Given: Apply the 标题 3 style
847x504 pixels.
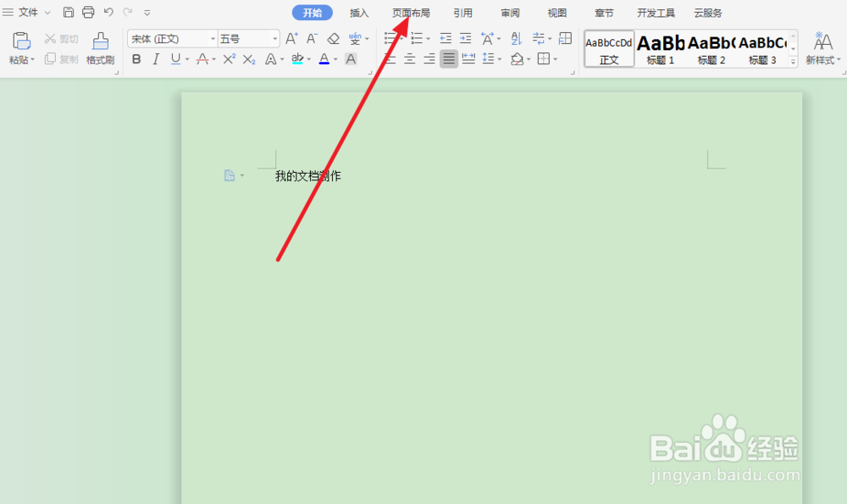Looking at the screenshot, I should [762, 48].
